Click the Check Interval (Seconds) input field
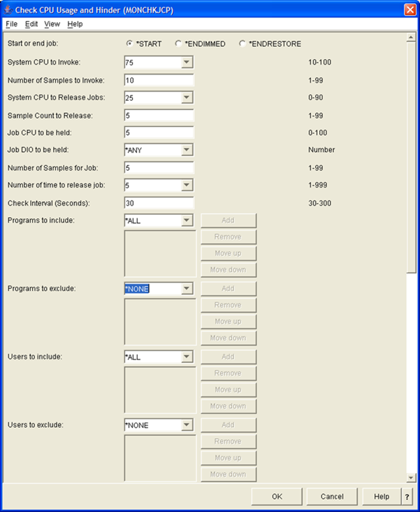This screenshot has height=512, width=420. coord(159,202)
